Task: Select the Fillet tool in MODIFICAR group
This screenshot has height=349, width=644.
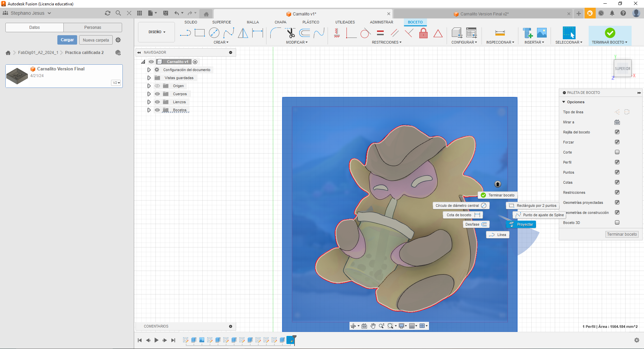Action: click(x=276, y=33)
